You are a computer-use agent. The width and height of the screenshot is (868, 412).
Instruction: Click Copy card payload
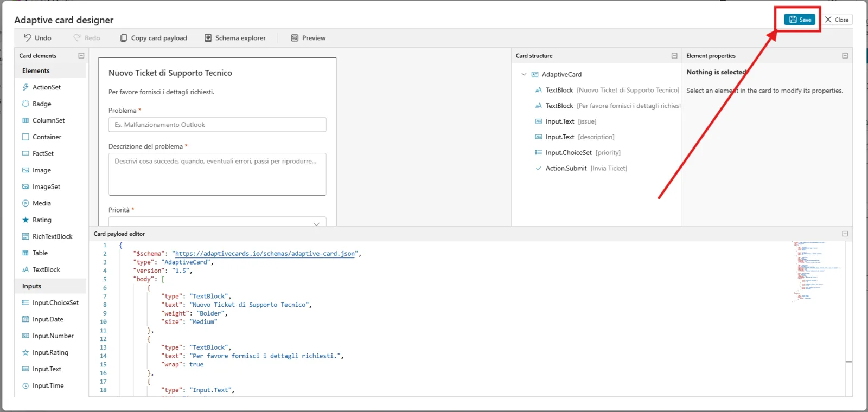pos(154,38)
